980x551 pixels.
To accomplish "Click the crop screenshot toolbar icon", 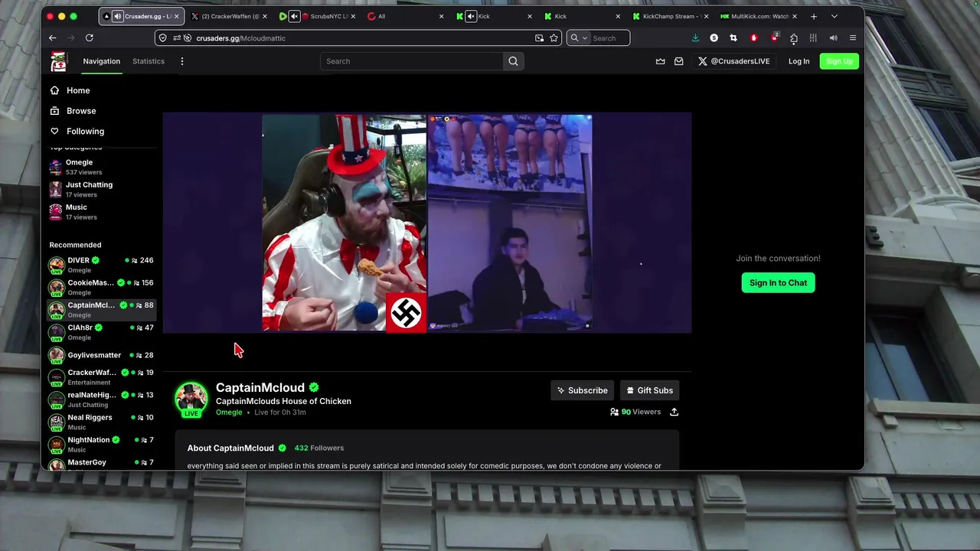I will coord(733,37).
